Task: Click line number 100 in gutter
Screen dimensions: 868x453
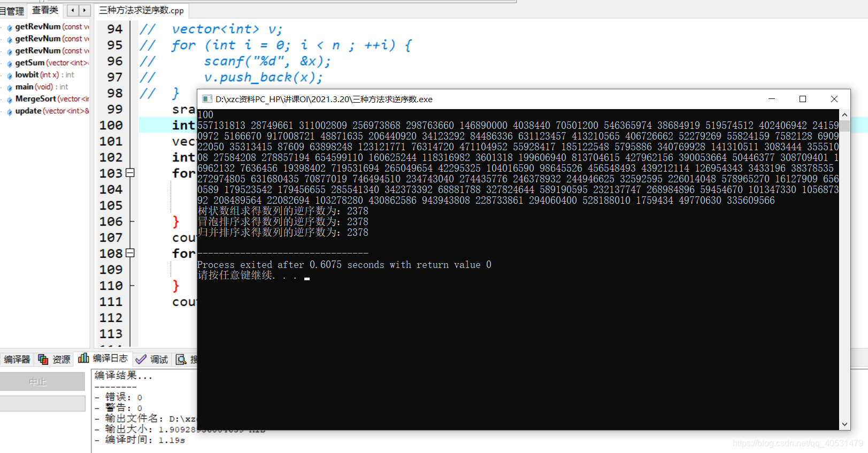Action: point(111,125)
